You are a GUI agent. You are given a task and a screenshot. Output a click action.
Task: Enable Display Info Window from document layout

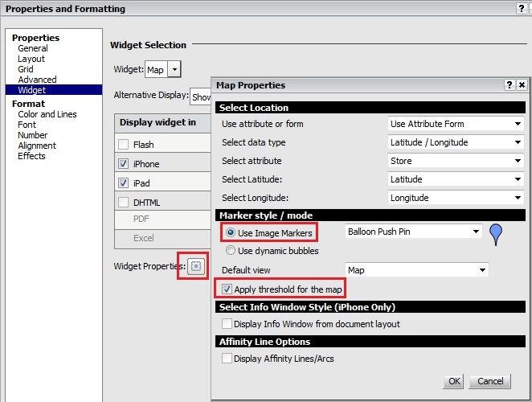(227, 324)
